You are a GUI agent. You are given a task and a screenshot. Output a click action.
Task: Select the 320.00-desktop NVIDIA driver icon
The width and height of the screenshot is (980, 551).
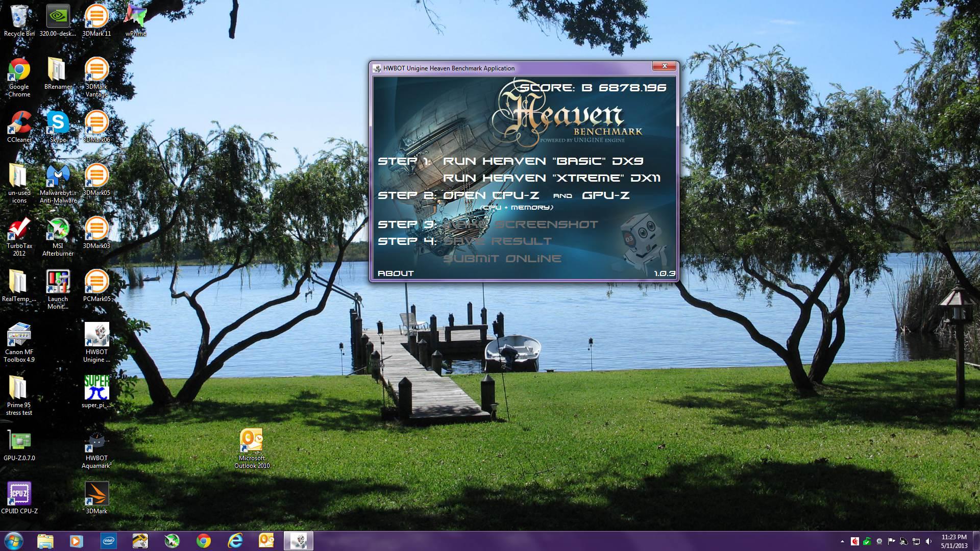click(58, 21)
